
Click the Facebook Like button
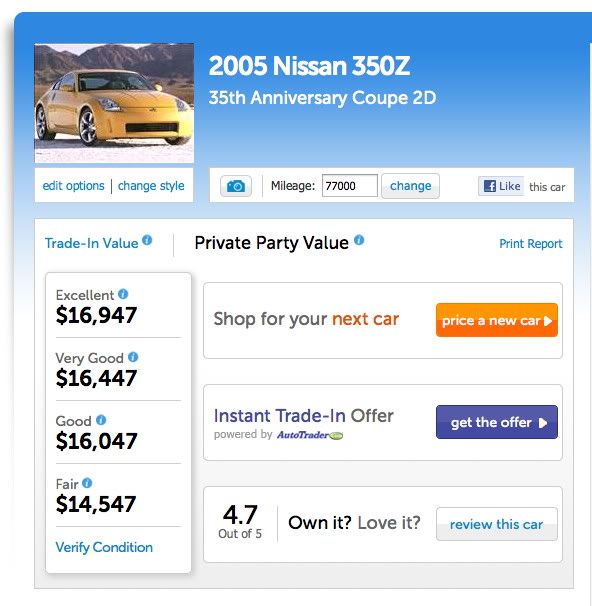501,186
